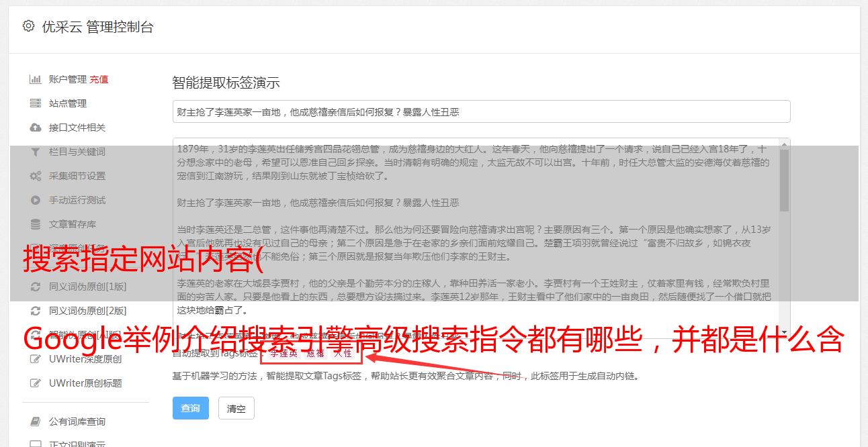Click the filter icon for 栏目与关键词
Image resolution: width=868 pixels, height=447 pixels.
(x=36, y=152)
